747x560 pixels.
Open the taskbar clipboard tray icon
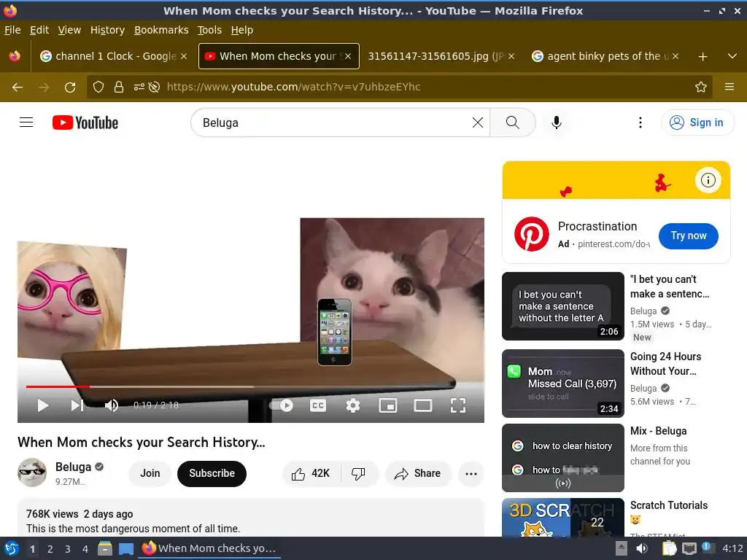click(669, 548)
